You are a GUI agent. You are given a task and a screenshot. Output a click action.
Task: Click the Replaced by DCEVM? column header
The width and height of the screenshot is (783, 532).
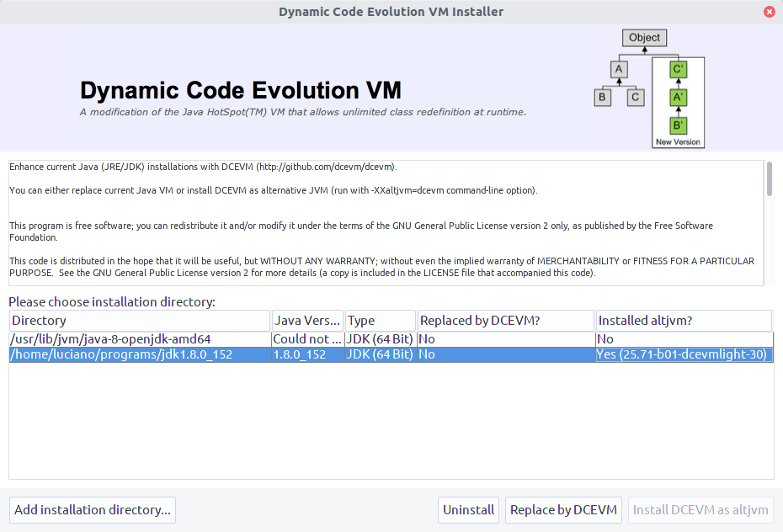coord(505,321)
